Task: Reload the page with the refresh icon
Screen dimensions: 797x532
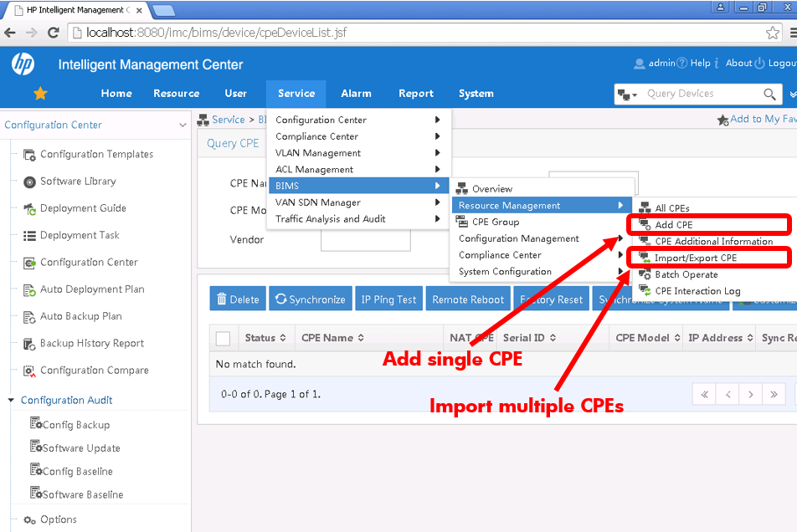Action: (x=53, y=33)
